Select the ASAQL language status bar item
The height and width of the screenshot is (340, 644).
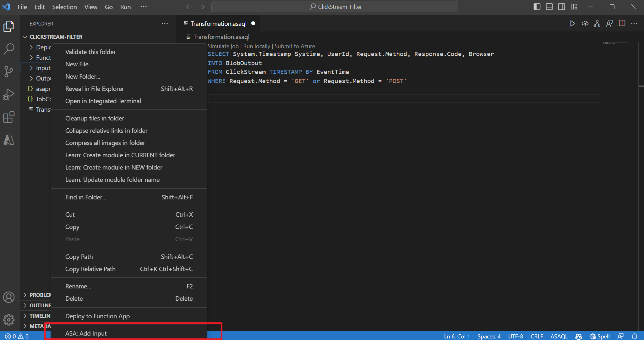click(557, 335)
